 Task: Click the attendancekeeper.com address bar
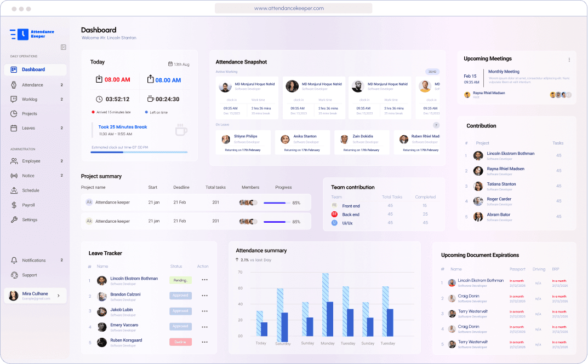click(x=294, y=8)
